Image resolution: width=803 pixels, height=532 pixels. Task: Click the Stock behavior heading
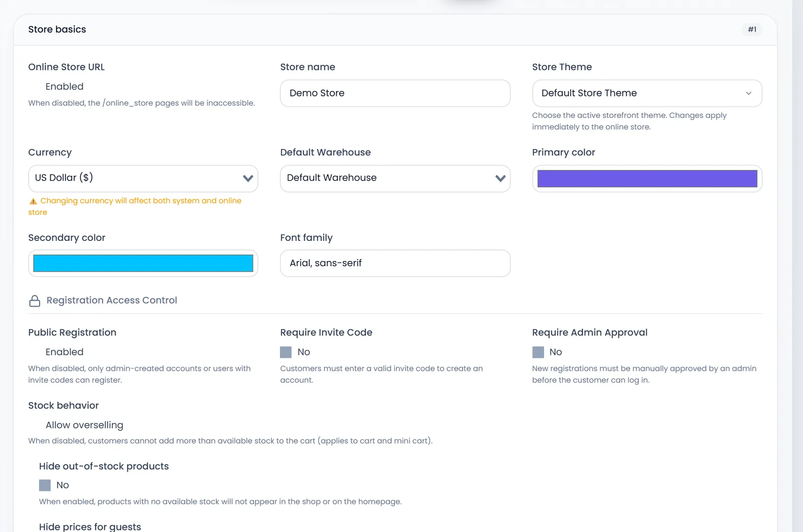[63, 406]
